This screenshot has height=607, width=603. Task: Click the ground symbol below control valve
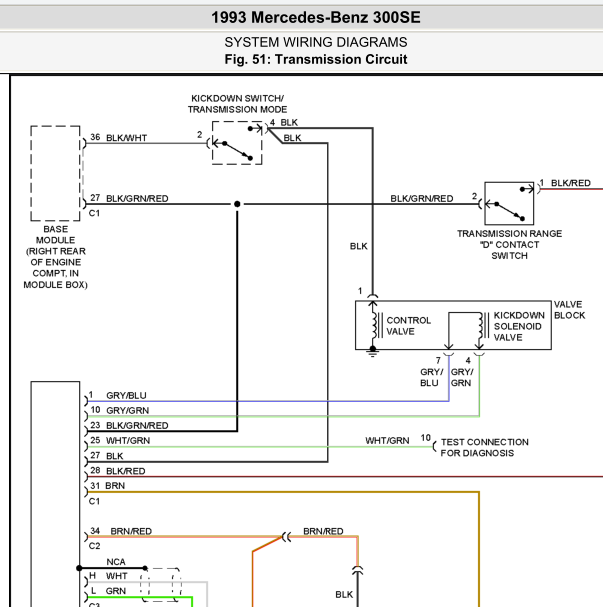point(372,352)
